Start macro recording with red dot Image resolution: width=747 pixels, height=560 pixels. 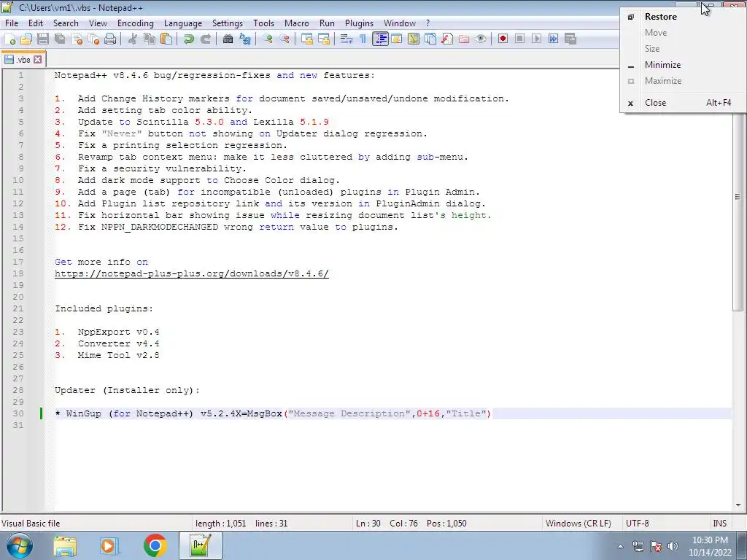point(503,39)
